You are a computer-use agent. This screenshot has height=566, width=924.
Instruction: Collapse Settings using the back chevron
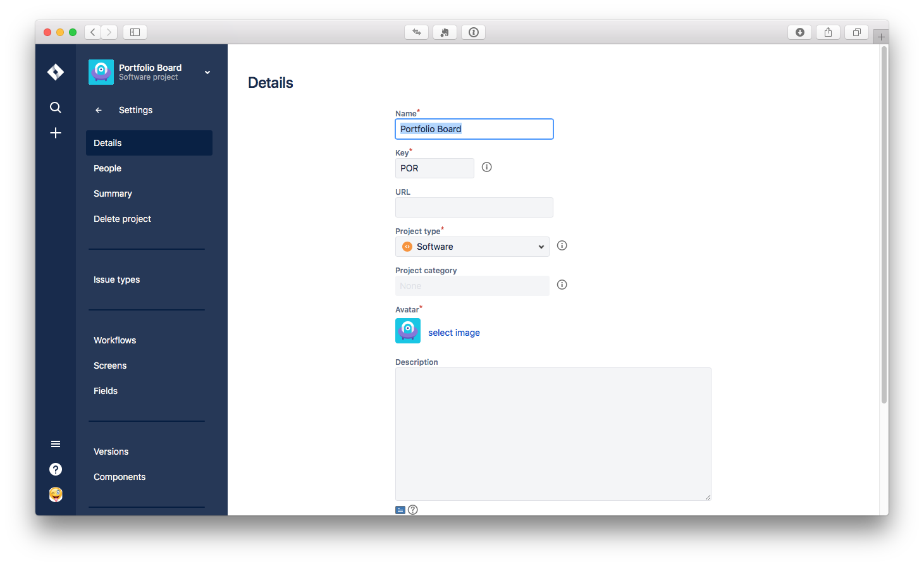(x=98, y=110)
